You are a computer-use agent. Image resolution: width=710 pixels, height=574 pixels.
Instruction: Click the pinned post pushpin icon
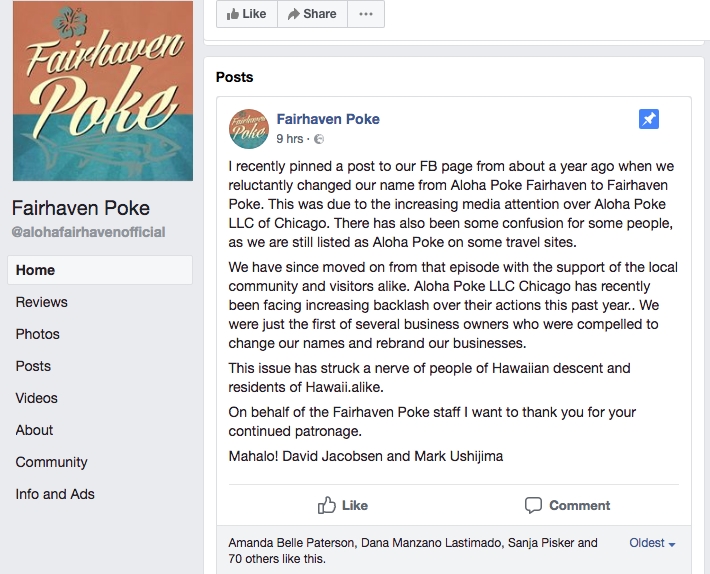[649, 120]
